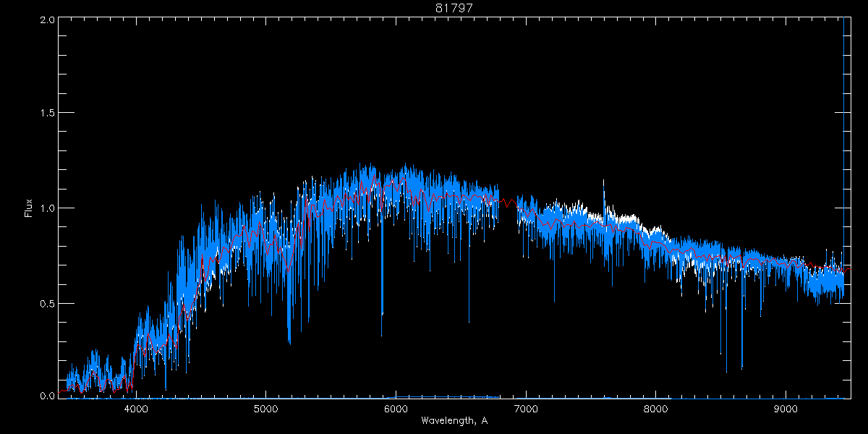Click the red curve in the 6900 gap

pos(509,203)
